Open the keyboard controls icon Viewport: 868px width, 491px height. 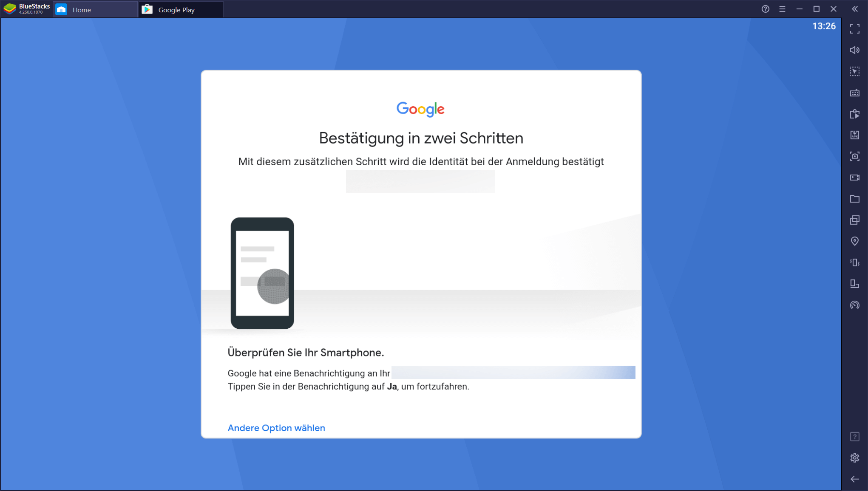tap(854, 93)
